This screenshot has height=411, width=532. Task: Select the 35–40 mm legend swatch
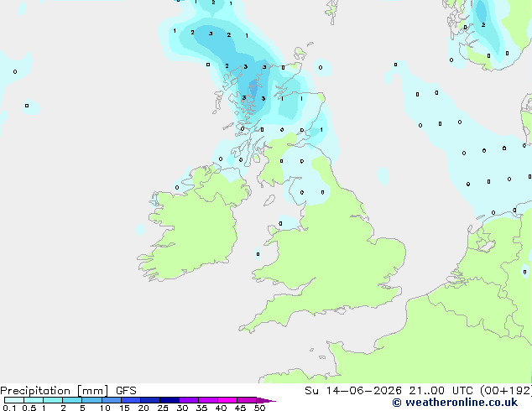coord(208,400)
